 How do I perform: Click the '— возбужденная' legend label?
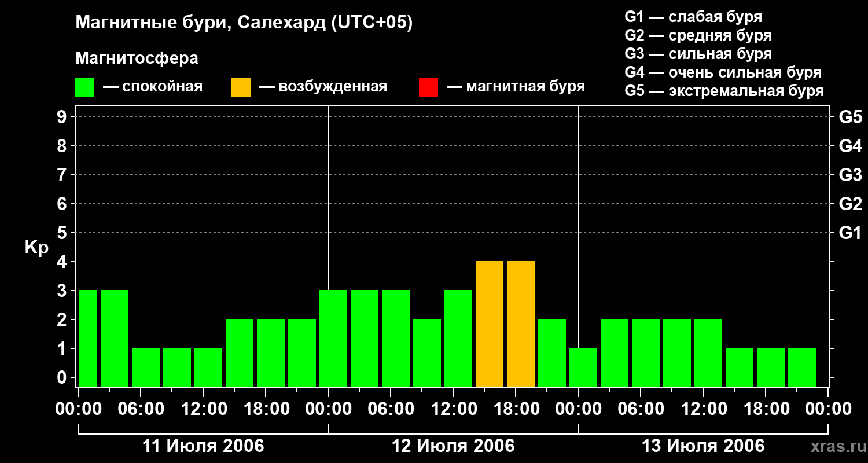tap(323, 87)
